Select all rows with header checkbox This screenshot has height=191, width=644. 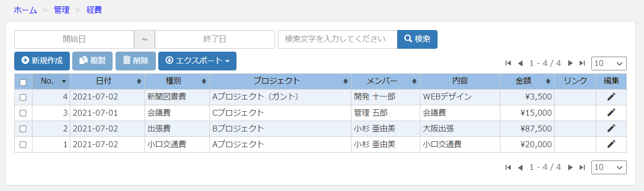point(23,82)
